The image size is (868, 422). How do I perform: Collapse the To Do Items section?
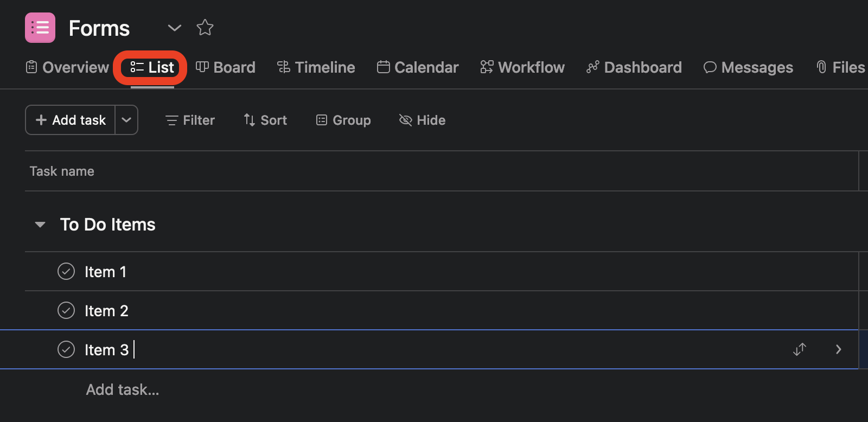point(40,225)
